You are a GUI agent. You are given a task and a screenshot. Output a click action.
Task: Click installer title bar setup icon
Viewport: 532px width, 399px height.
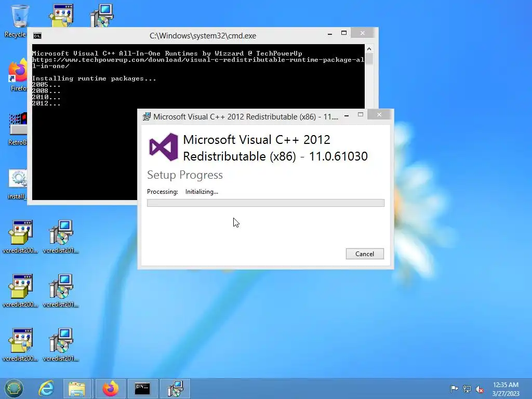point(147,117)
